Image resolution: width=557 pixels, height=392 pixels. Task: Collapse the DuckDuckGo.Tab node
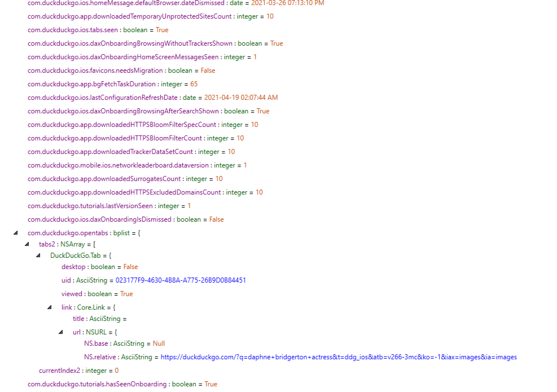38,256
